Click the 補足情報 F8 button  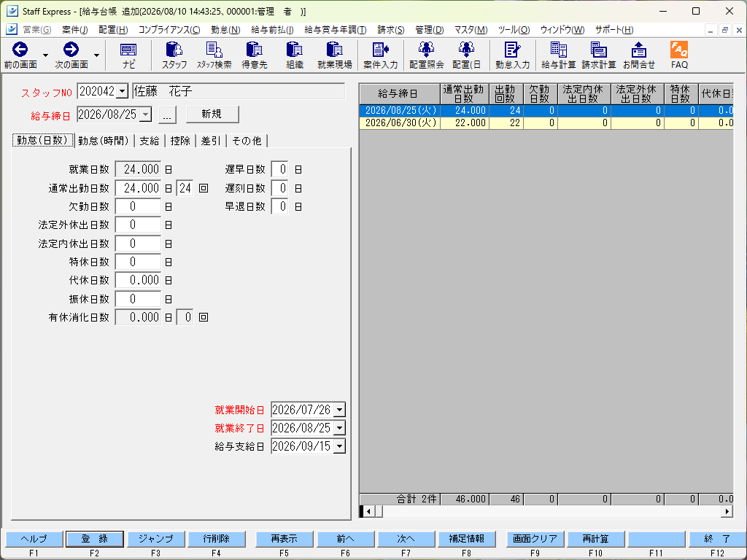466,539
